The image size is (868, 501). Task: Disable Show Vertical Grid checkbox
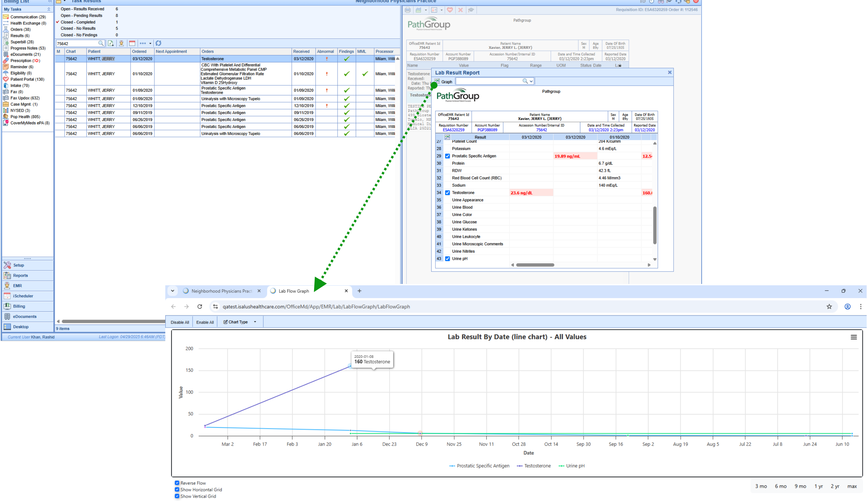pos(177,496)
